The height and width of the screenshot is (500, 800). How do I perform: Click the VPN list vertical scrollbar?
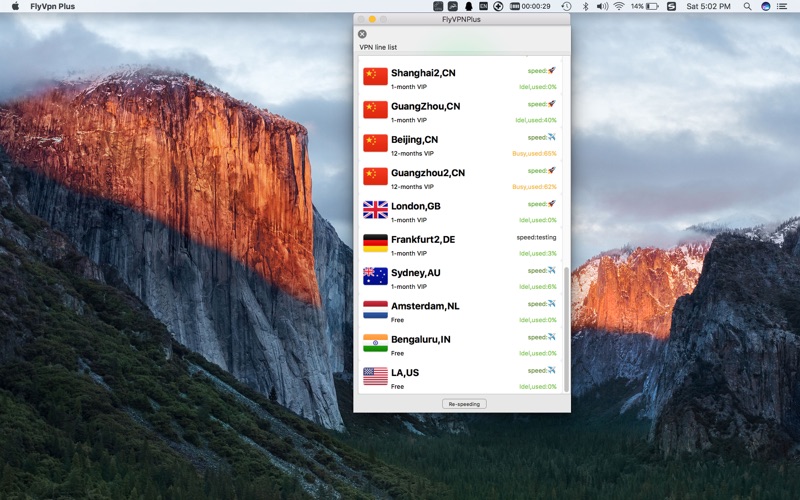click(566, 328)
